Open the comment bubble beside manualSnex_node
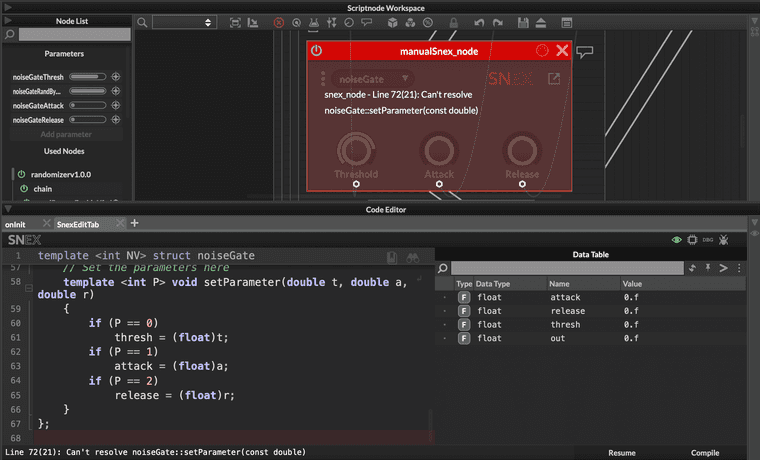The height and width of the screenshot is (460, 760). 585,51
